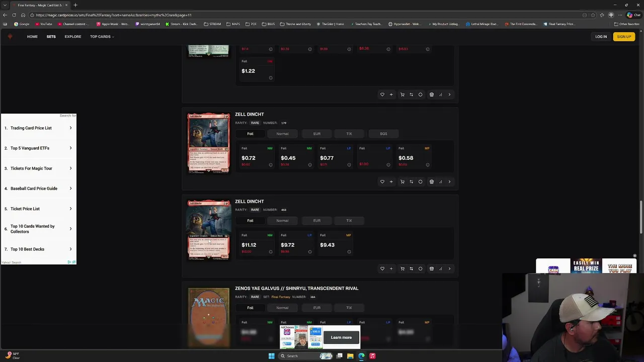Open bar chart icon for Zell Dincht #468
This screenshot has width=644, height=362.
440,268
